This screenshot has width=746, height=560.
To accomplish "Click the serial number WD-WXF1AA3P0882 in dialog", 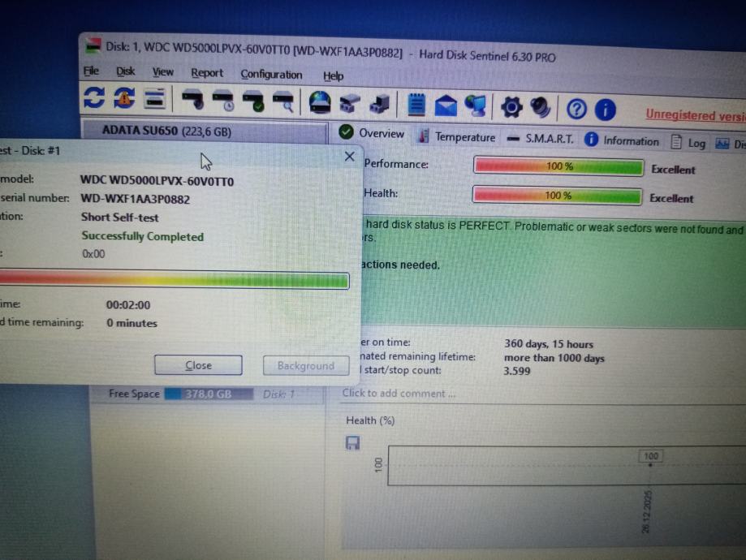I will [x=135, y=199].
